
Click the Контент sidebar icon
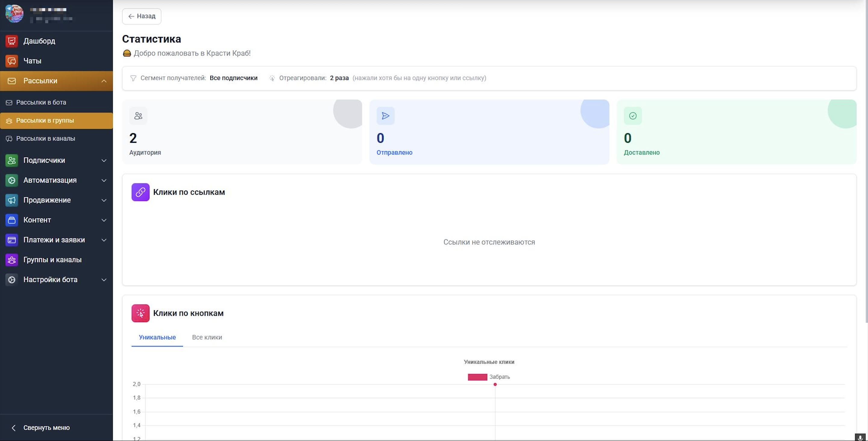click(x=11, y=220)
